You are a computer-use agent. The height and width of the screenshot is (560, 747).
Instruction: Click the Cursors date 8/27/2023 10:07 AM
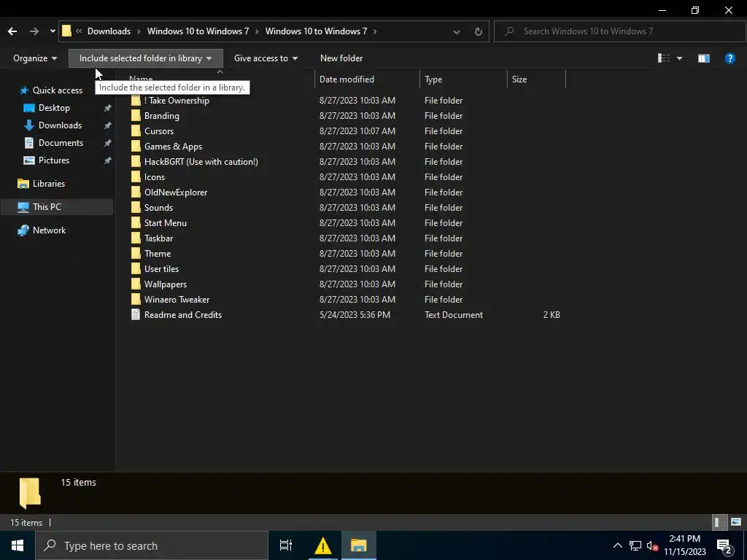click(x=357, y=131)
